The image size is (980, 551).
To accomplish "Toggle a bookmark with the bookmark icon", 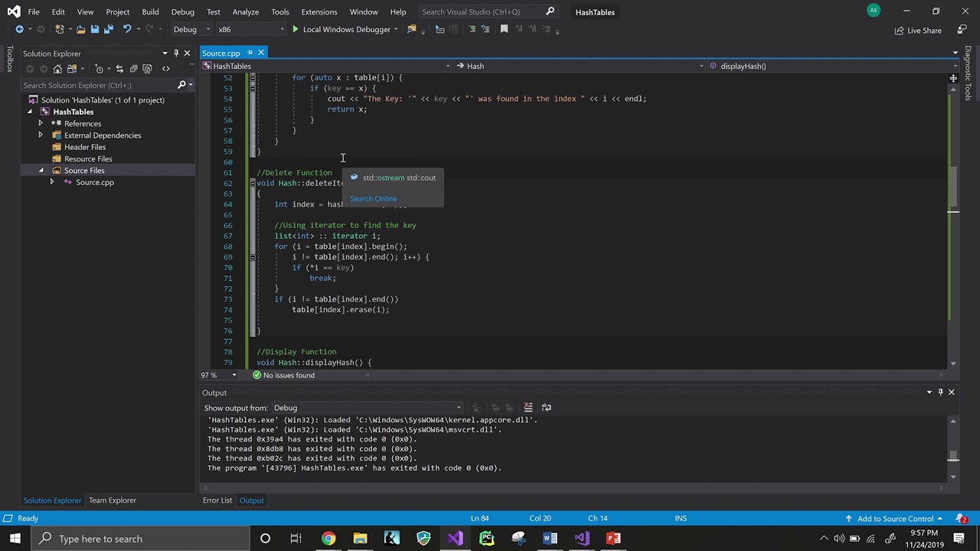I will click(504, 29).
